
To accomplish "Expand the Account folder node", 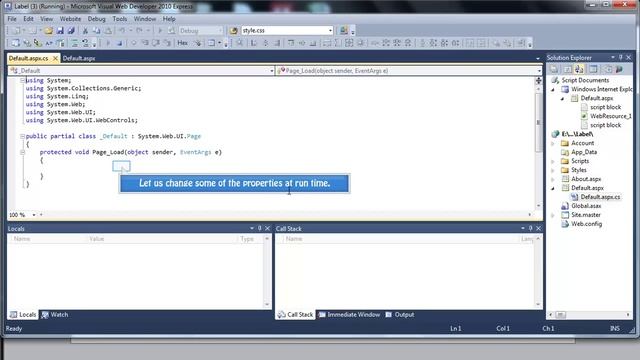I will pos(554,144).
